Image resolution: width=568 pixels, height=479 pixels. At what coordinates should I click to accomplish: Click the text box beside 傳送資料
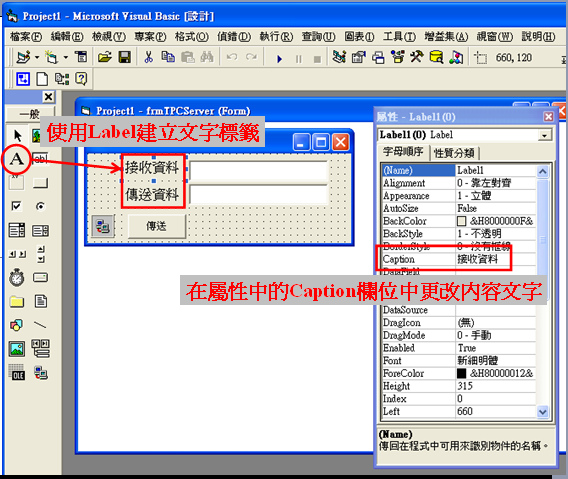258,194
